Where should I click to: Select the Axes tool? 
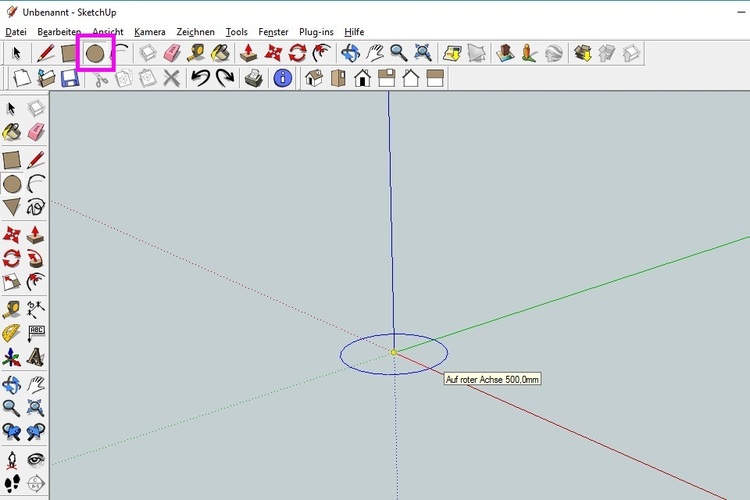coord(11,357)
